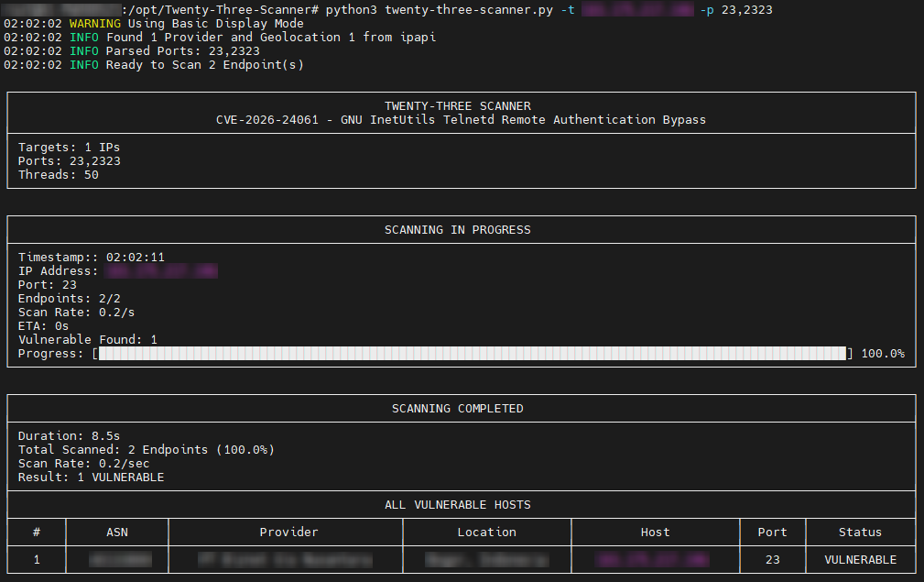Click the scan progress bar

pyautogui.click(x=473, y=353)
